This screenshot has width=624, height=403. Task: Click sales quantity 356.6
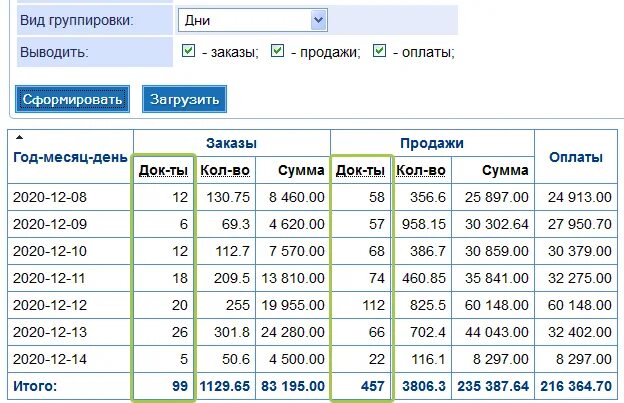coord(428,197)
